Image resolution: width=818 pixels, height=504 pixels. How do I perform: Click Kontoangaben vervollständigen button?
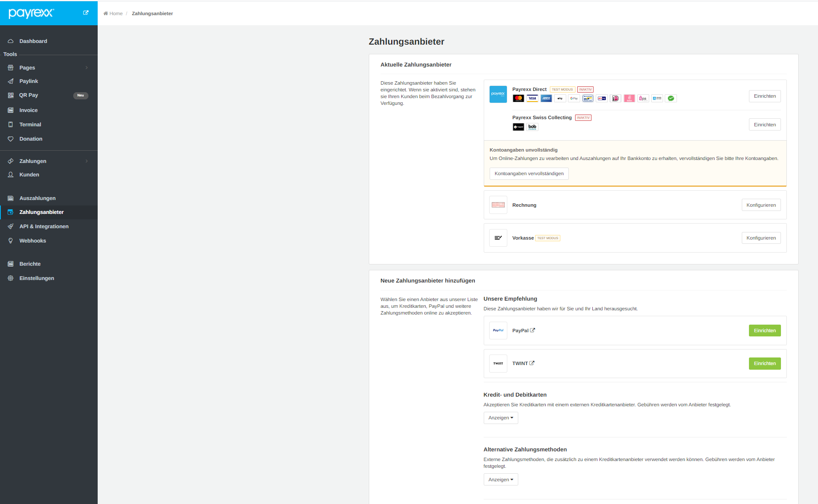click(529, 173)
